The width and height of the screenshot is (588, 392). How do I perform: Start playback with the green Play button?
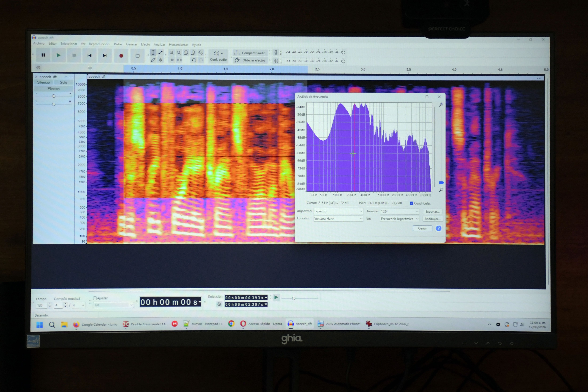click(x=58, y=55)
